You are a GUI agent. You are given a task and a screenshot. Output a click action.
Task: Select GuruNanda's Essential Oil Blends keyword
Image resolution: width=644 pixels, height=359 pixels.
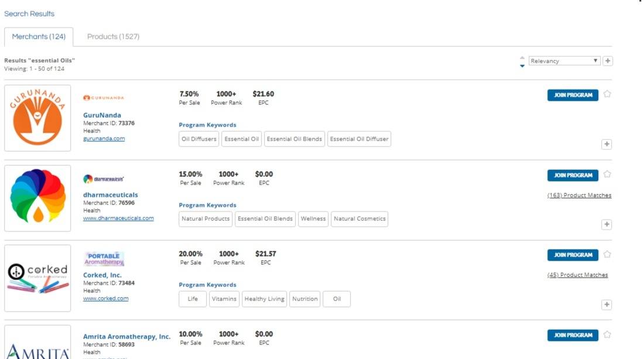(x=294, y=139)
